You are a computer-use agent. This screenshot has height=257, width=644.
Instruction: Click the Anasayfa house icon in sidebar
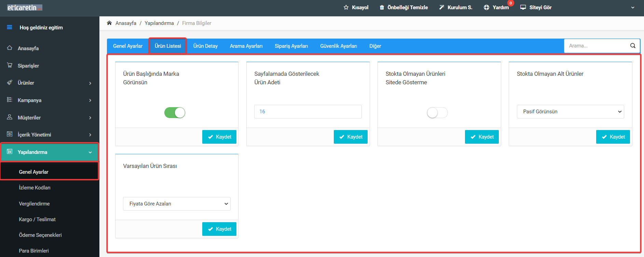10,48
